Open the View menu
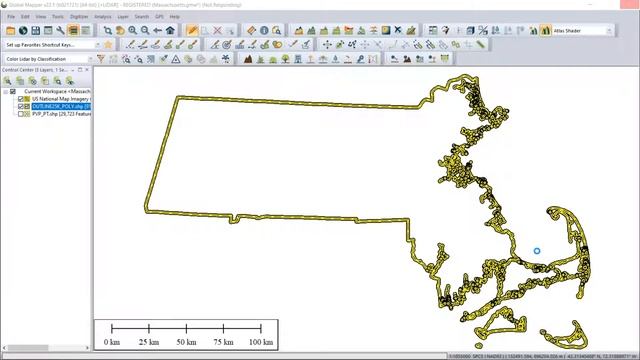The height and width of the screenshot is (360, 640). point(41,17)
